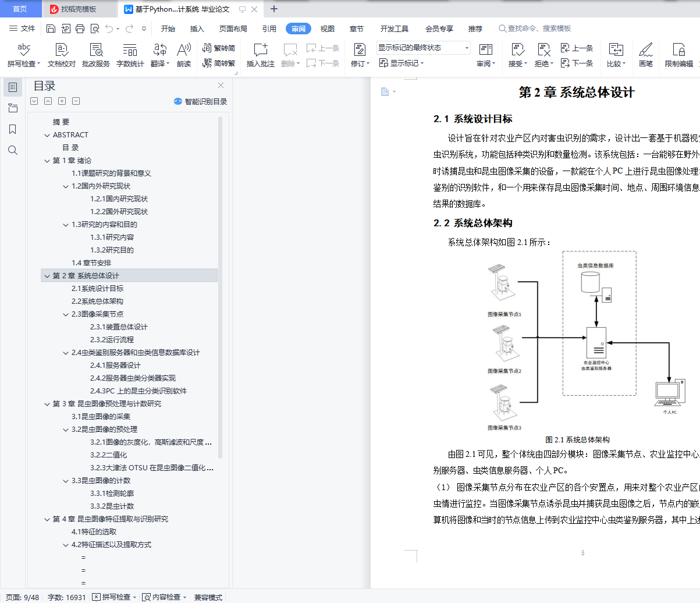The width and height of the screenshot is (700, 603).
Task: Collapse the 第 2 章 系统总体设计 node
Action: pos(48,276)
